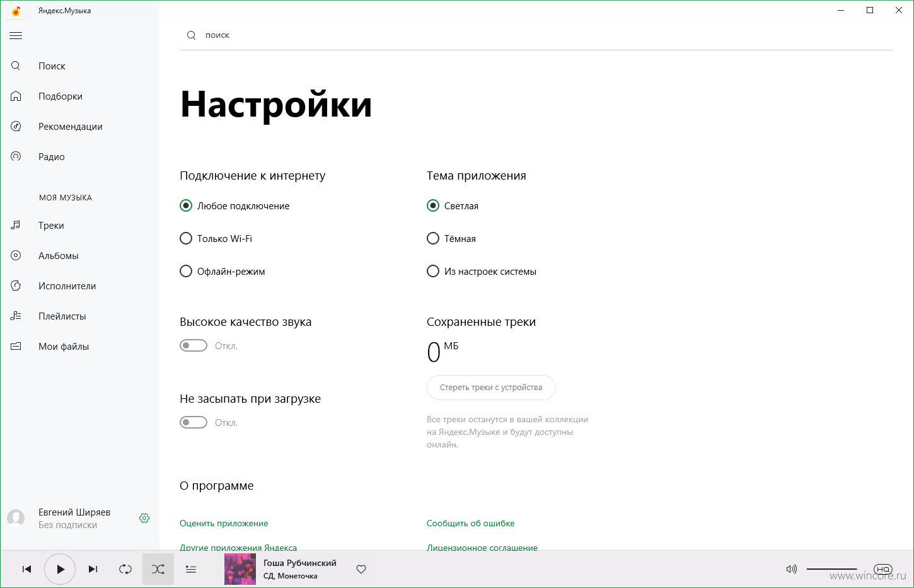Click the Треки music-note icon
The width and height of the screenshot is (914, 588).
pos(16,225)
